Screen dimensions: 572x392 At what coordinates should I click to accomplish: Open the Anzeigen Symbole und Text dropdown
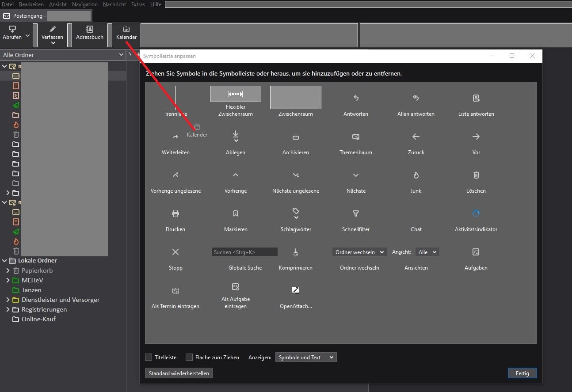(305, 358)
